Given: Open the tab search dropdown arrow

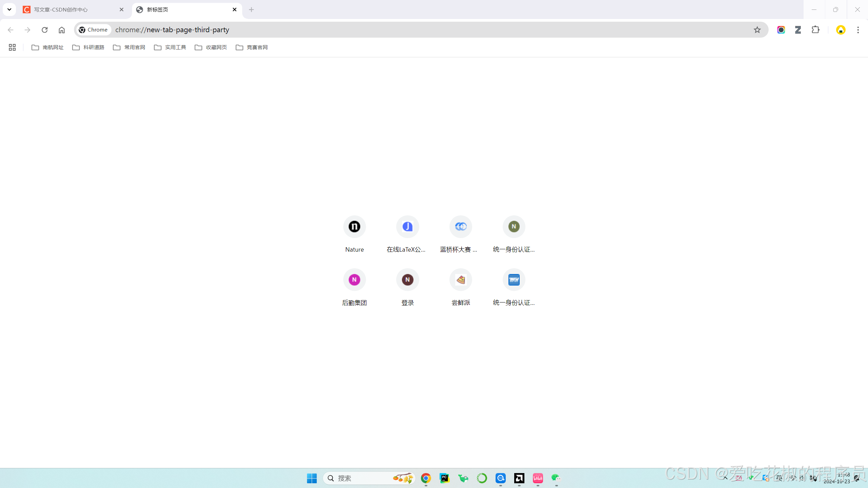Looking at the screenshot, I should 9,9.
